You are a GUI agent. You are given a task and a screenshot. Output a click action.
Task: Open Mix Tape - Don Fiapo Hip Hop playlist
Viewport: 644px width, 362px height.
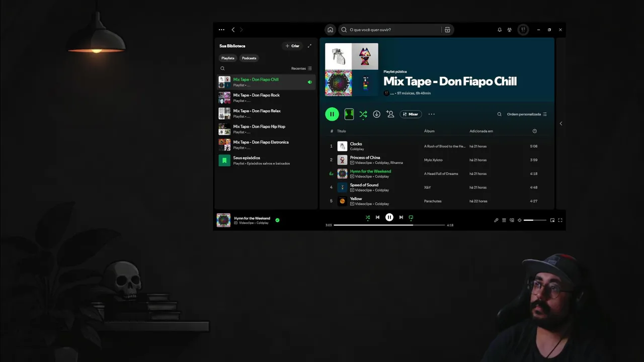(x=266, y=129)
